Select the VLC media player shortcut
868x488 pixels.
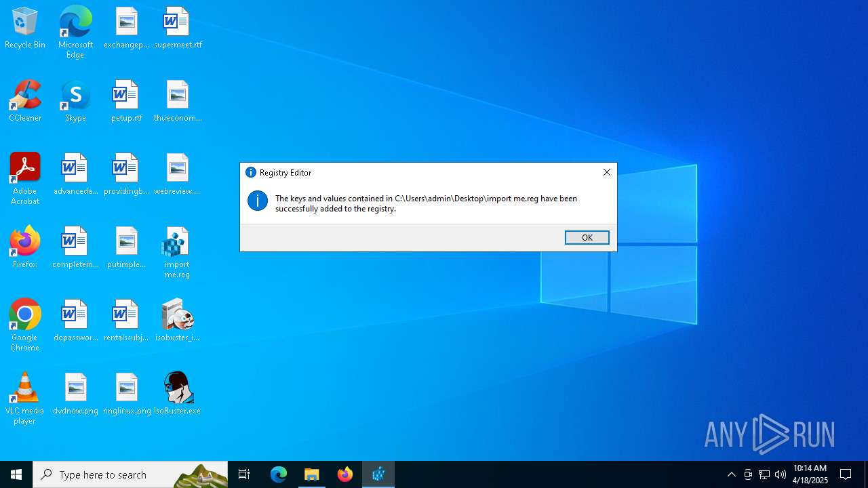[x=25, y=399]
